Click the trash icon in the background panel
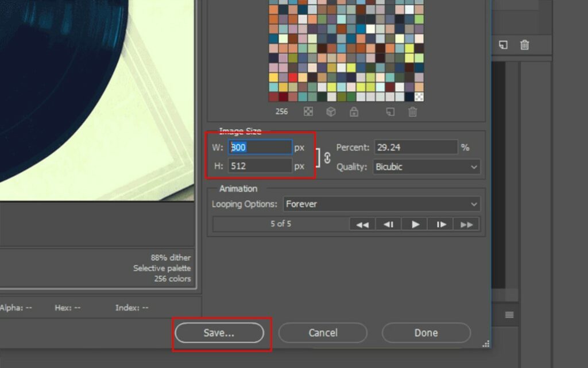Screen dimensions: 588x368 pyautogui.click(x=524, y=45)
